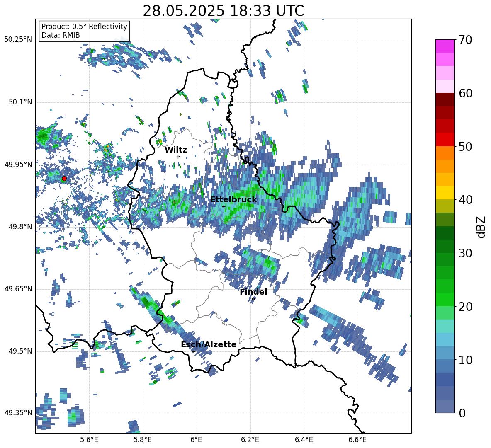Image resolution: width=491 pixels, height=448 pixels.
Task: Click the Wiltz plus-shaped station marker
Action: 178,157
